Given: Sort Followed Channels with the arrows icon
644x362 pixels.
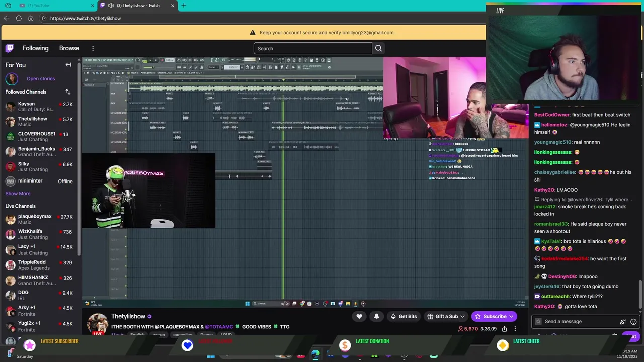Looking at the screenshot, I should click(x=68, y=92).
